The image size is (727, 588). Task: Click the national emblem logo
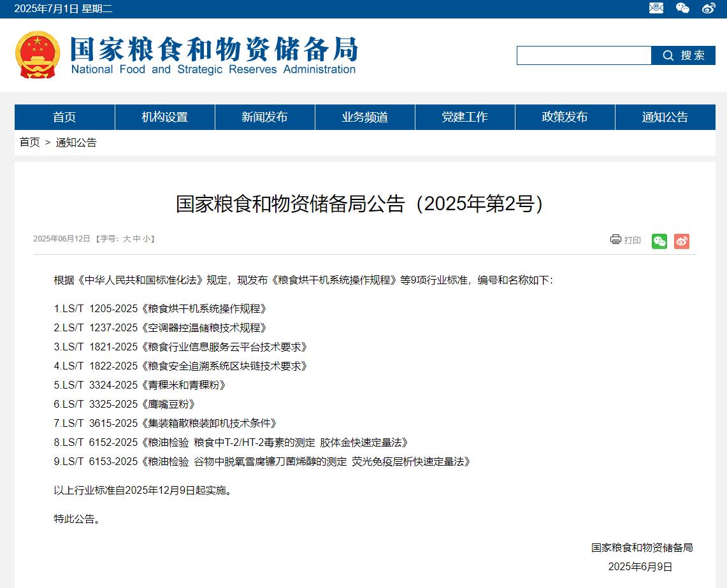tap(38, 55)
